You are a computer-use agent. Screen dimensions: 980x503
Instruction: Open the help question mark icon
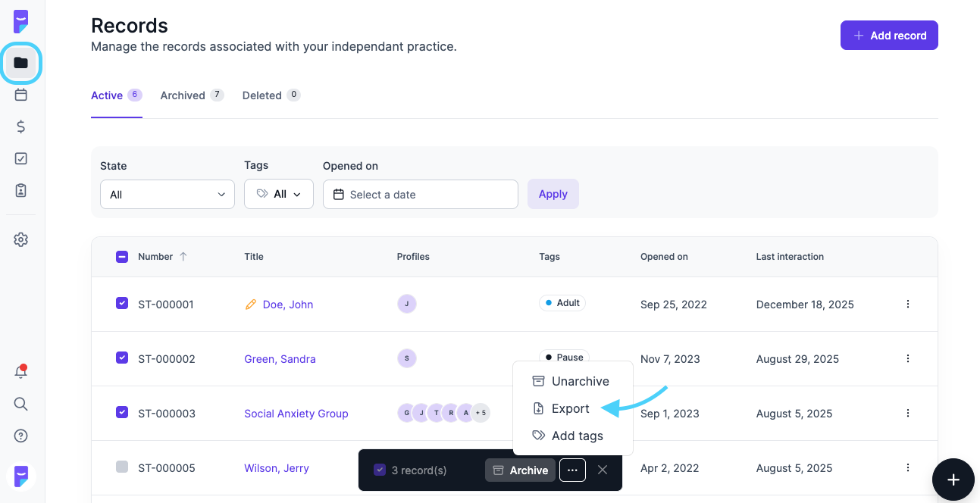(x=21, y=436)
